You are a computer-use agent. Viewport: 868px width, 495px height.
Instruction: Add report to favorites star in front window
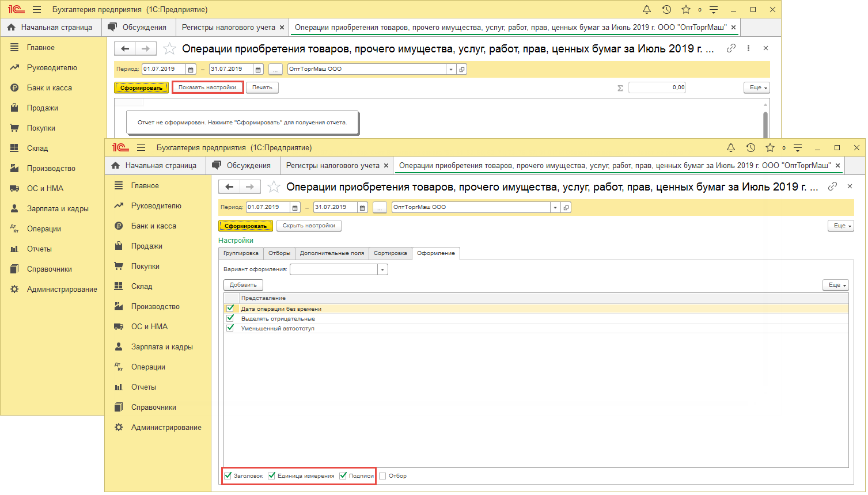(x=274, y=186)
